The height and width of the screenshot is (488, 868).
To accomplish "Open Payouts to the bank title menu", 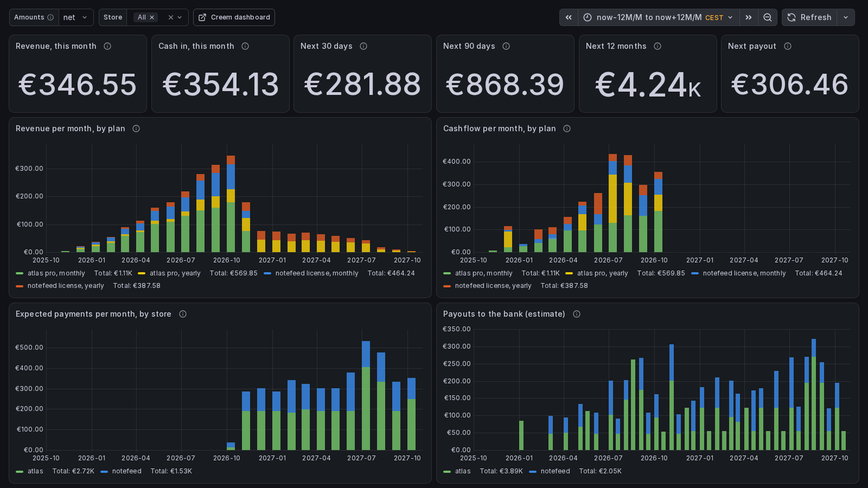I will click(x=504, y=314).
